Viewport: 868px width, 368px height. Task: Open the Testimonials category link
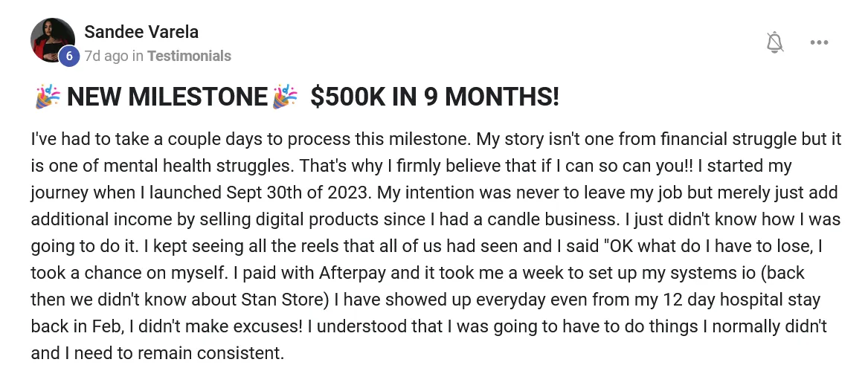(190, 56)
